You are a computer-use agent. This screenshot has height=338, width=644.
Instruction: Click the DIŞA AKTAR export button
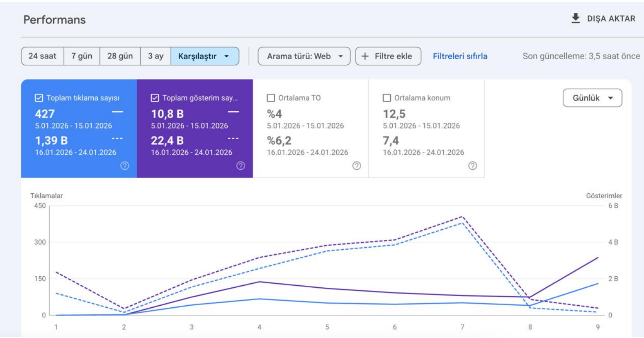tap(603, 19)
